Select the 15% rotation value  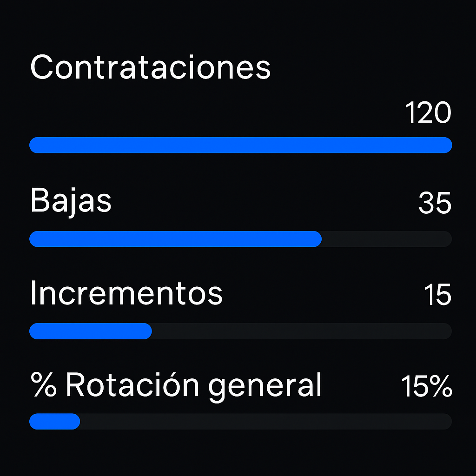(426, 386)
